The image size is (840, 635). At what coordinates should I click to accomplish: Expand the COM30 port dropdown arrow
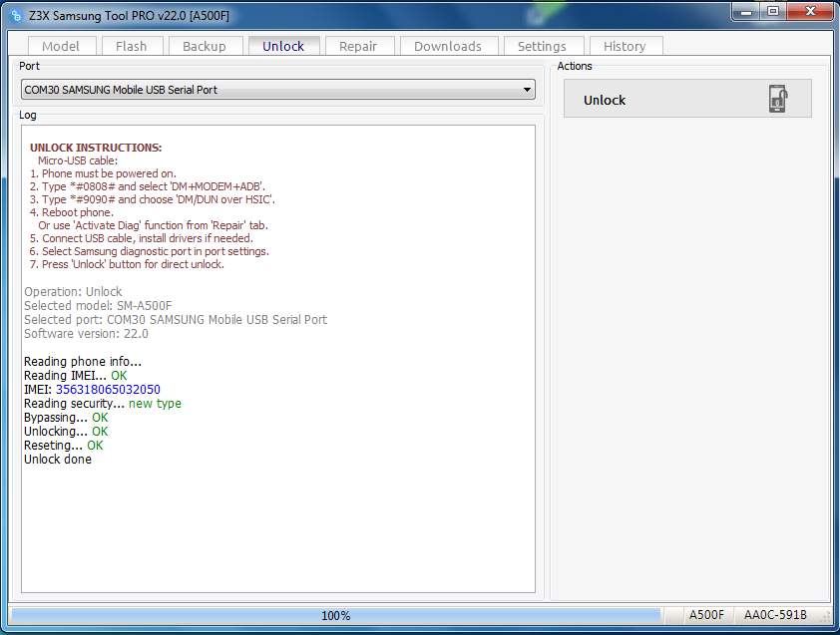tap(527, 90)
